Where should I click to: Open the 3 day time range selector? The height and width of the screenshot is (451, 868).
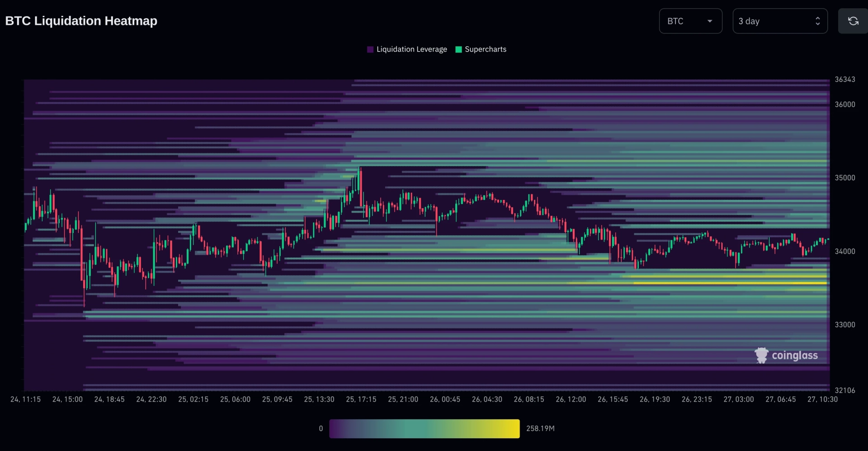[x=780, y=21]
